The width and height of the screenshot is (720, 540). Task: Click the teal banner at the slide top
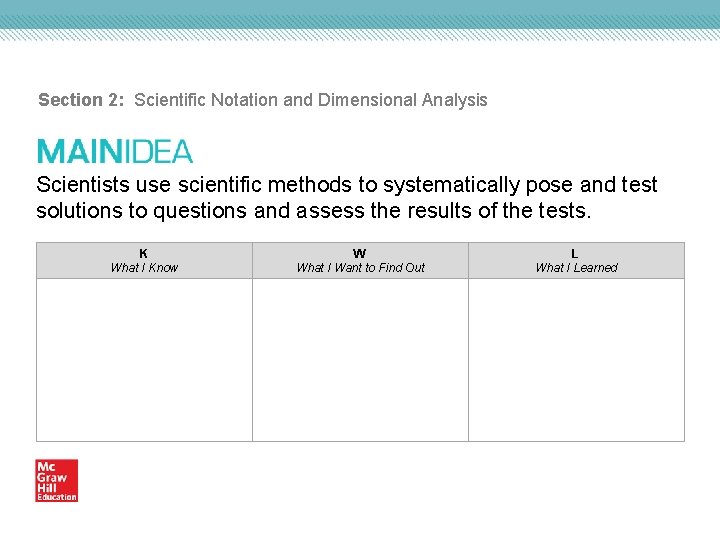pyautogui.click(x=360, y=13)
